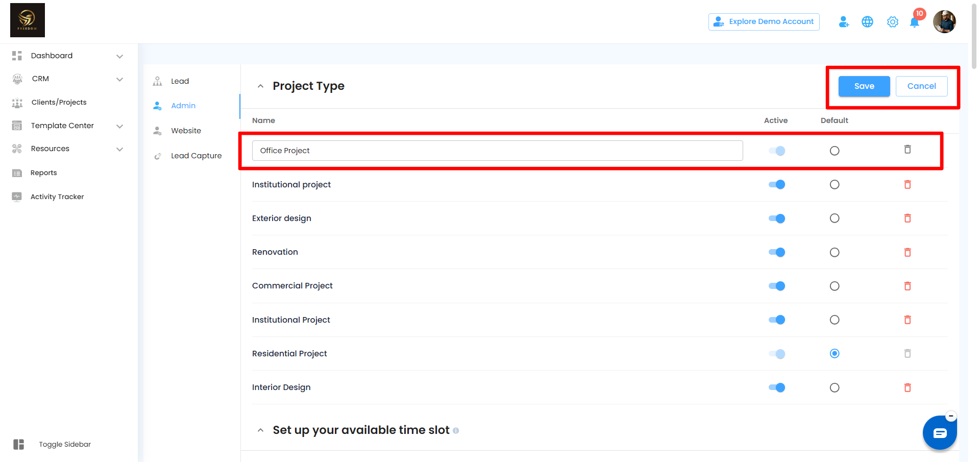
Task: Collapse the Project Type section
Action: pyautogui.click(x=261, y=86)
